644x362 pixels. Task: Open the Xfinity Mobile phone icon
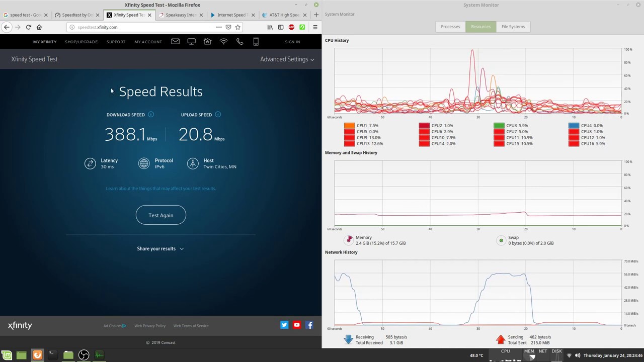[256, 42]
